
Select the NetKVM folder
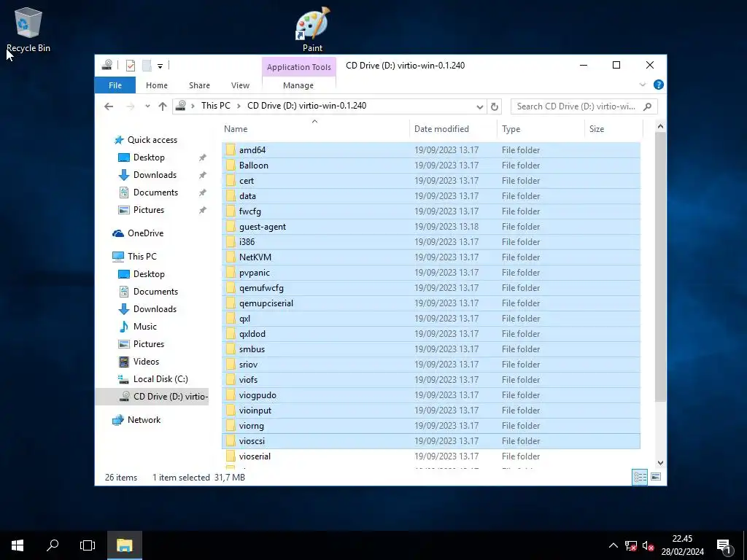click(x=430, y=257)
